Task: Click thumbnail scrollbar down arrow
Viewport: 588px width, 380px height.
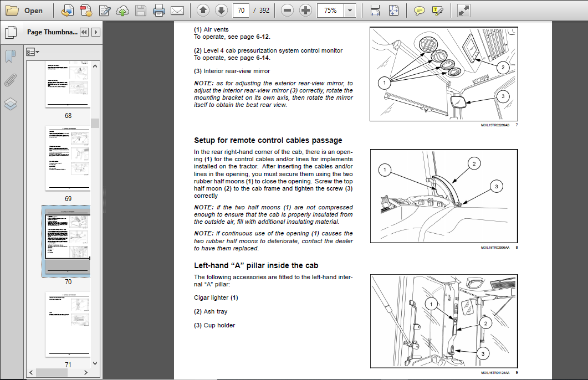Action: coord(95,363)
